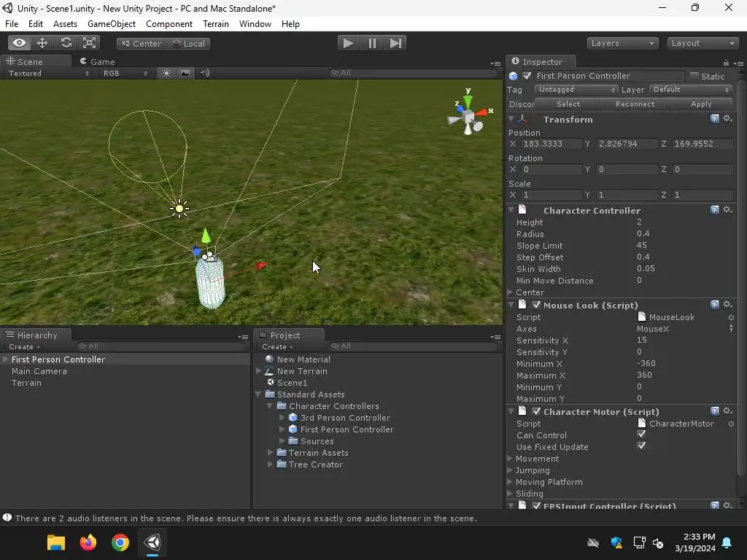The width and height of the screenshot is (747, 560).
Task: Expand First Person Controller in Hierarchy
Action: (x=5, y=359)
